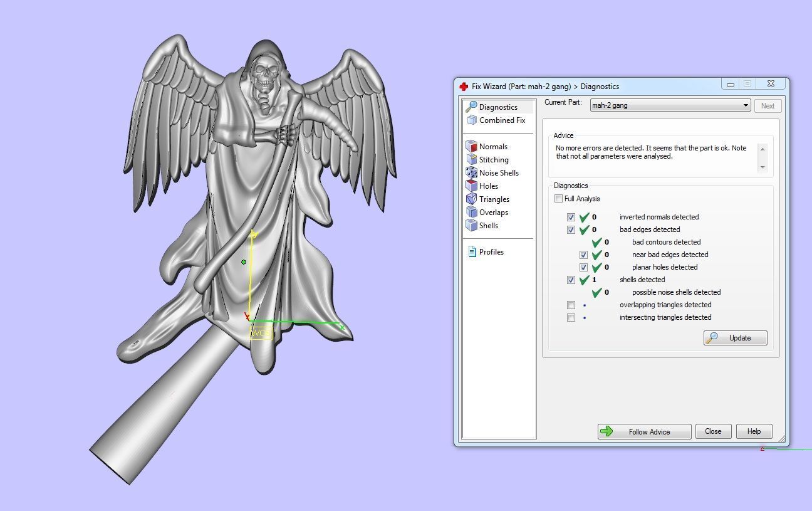Screen dimensions: 812x511
Task: Click the Diagnostics magnifier icon in the sidebar
Action: (x=471, y=107)
